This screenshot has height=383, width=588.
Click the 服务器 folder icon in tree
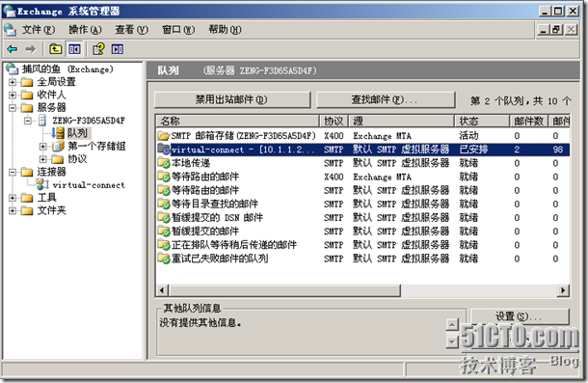(27, 107)
